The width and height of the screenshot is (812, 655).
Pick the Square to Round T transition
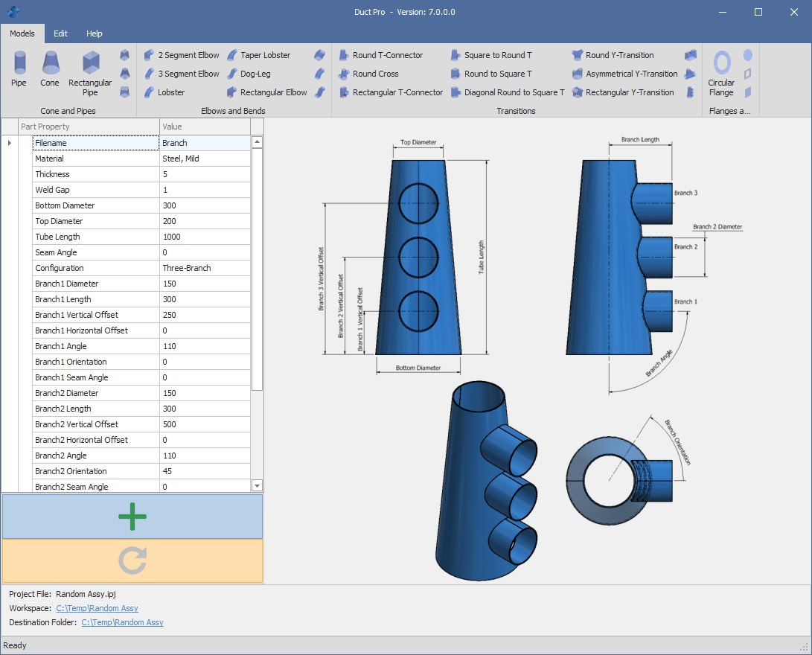pyautogui.click(x=491, y=55)
